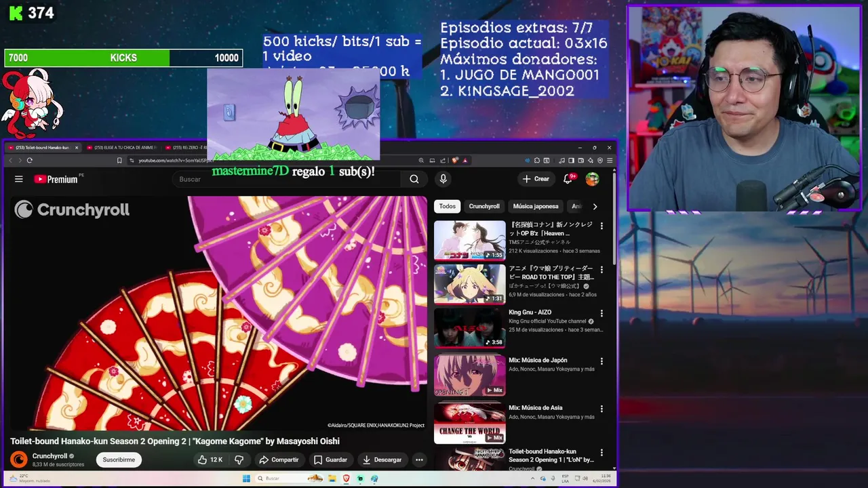Open options menu for ROAD TO THE TOP video
Screen dimensions: 868x488
[x=601, y=270]
